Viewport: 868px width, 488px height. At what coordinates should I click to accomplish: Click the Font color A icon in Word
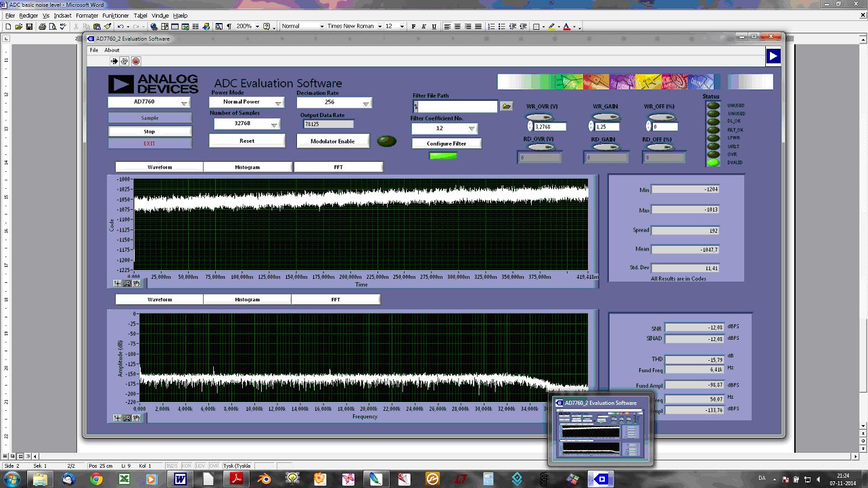tap(566, 26)
